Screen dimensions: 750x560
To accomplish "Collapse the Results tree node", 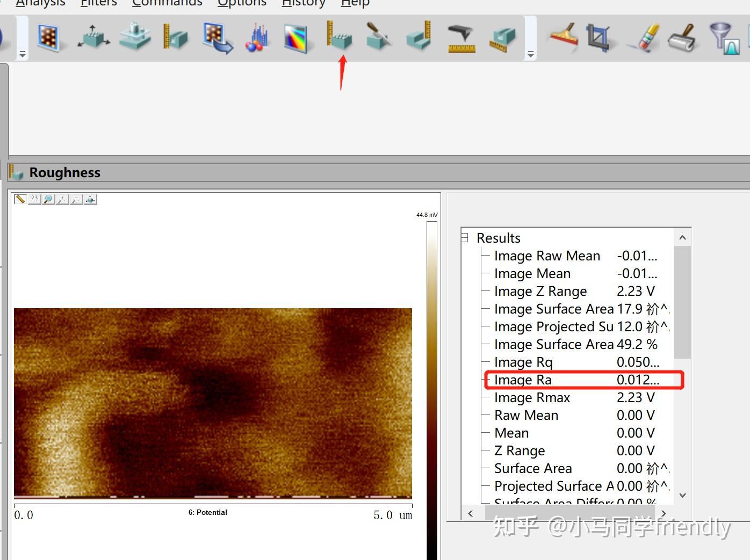I will 465,237.
